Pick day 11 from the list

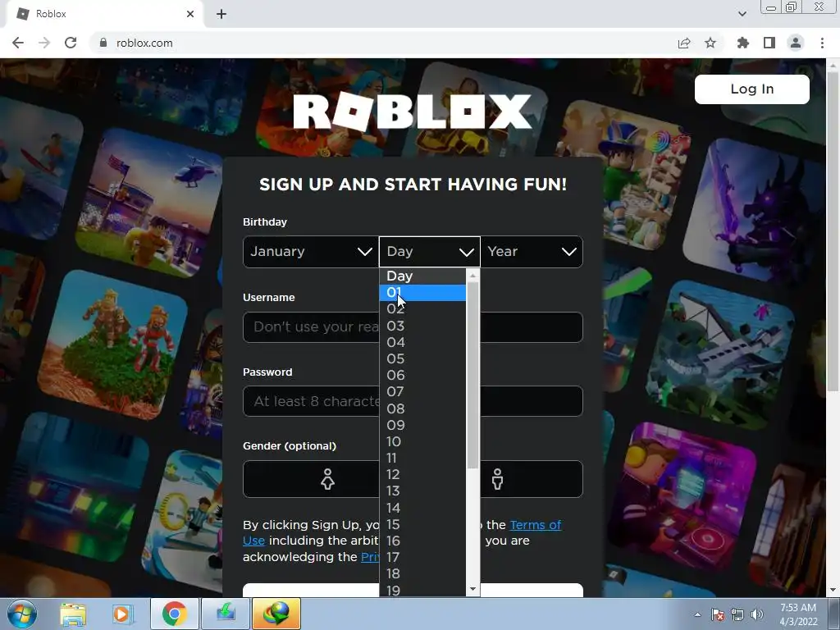[x=422, y=458]
